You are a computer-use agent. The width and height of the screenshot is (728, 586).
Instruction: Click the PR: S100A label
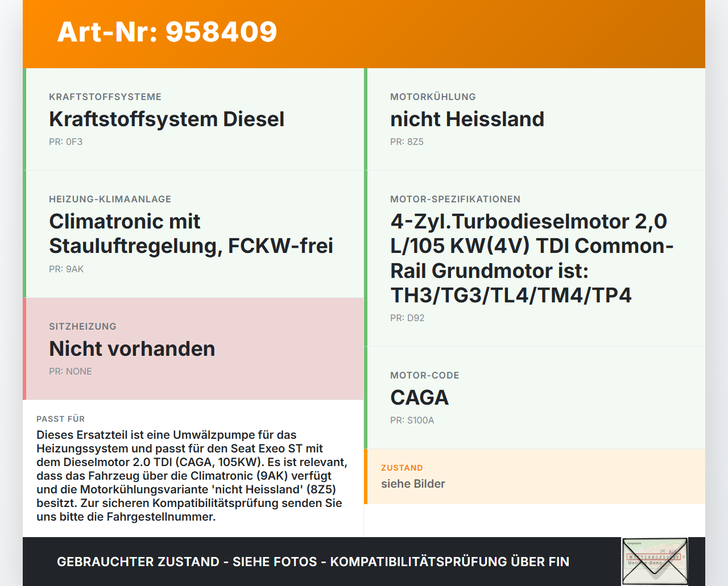point(412,421)
